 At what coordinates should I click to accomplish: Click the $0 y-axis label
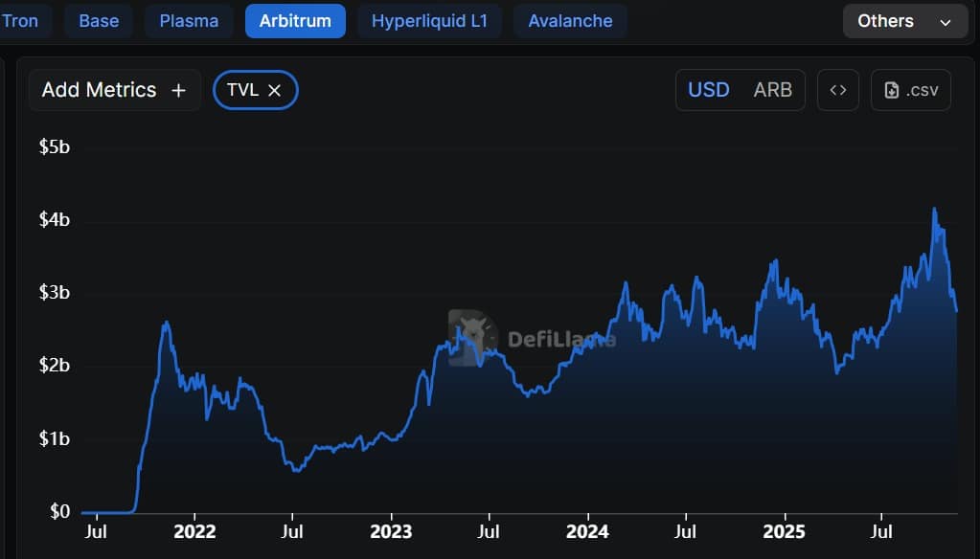(x=60, y=511)
